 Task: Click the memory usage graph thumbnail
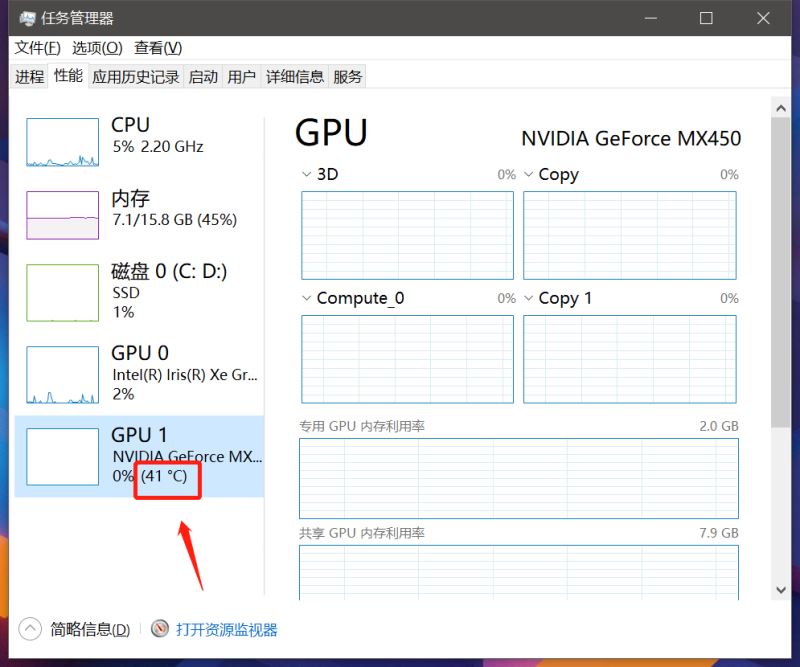pyautogui.click(x=62, y=215)
